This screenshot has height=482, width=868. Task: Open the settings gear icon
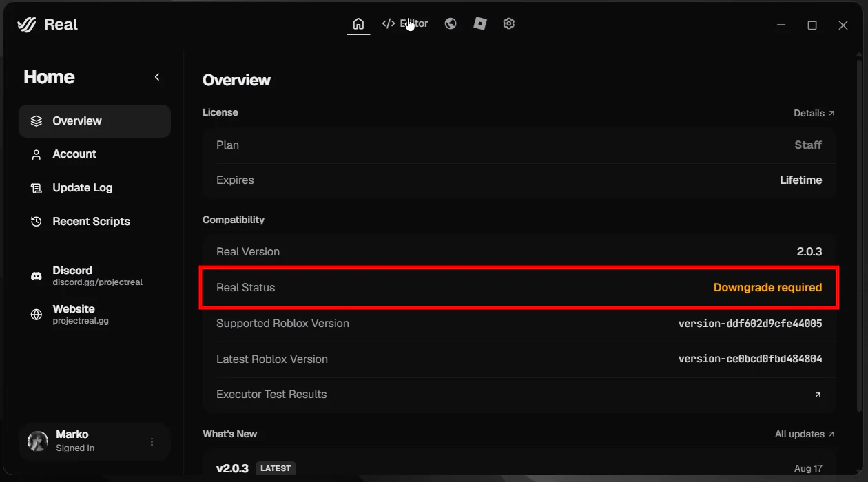pos(509,23)
